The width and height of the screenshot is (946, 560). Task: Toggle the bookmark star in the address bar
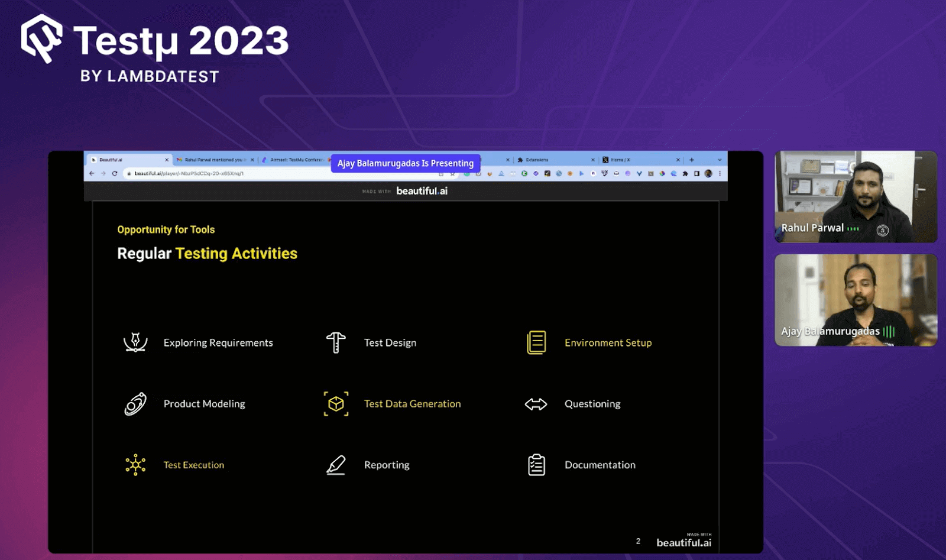point(452,174)
